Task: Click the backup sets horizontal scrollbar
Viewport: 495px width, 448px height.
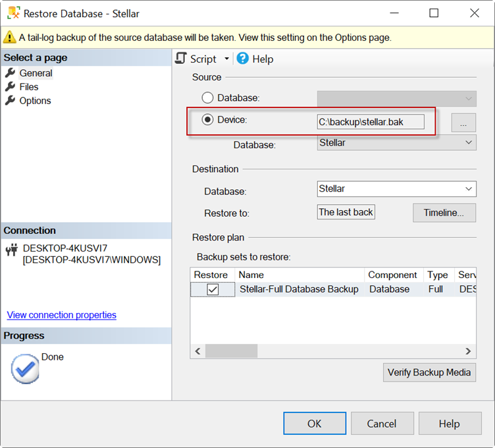Action: (x=332, y=352)
